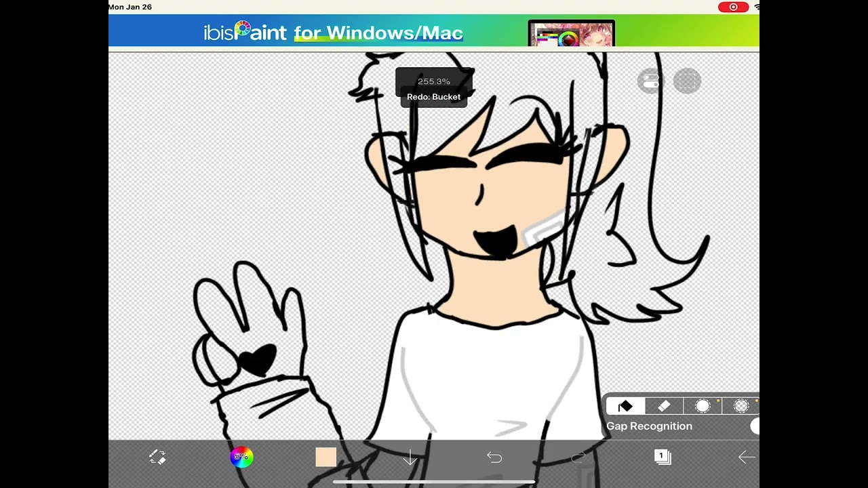Open the selection area button

tap(687, 81)
